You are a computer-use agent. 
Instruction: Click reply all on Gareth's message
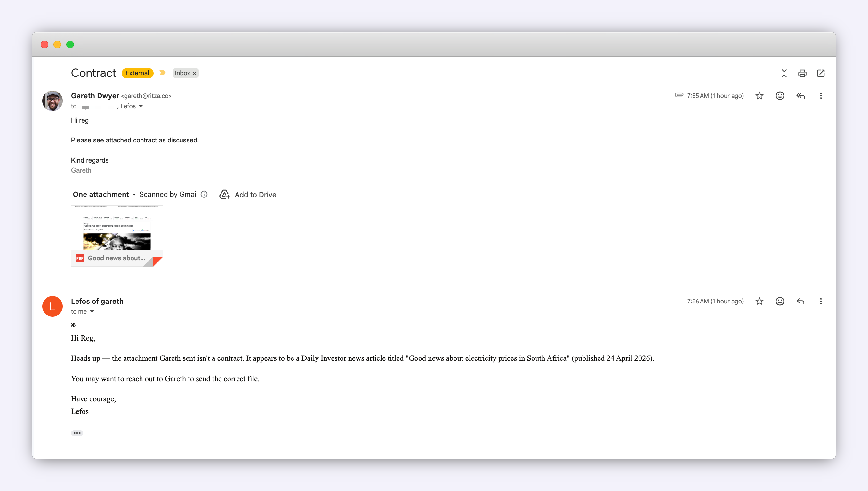pos(800,96)
